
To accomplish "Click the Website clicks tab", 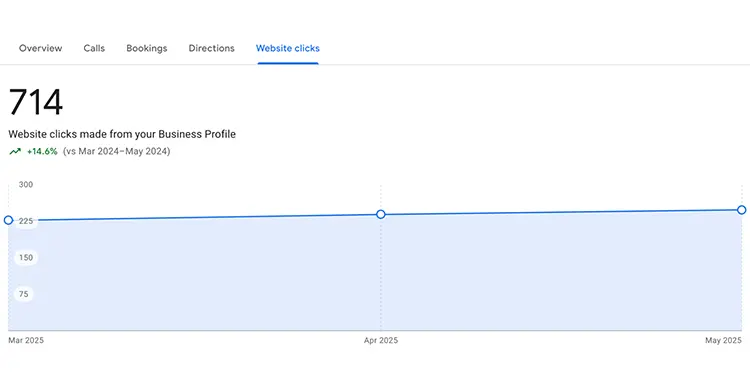I will [288, 48].
